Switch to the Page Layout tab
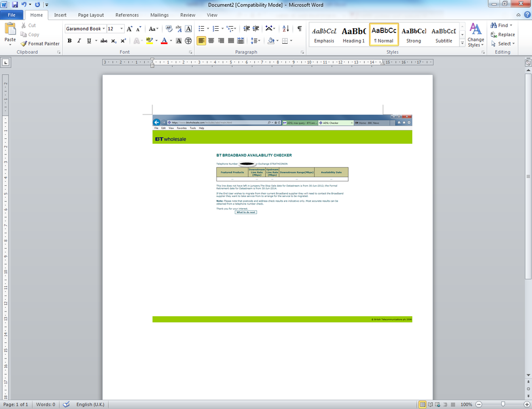532x409 pixels. (91, 15)
